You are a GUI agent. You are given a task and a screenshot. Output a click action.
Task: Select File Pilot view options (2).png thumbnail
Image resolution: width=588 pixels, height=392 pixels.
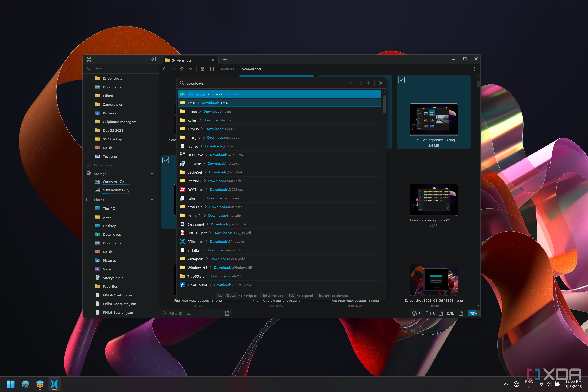pyautogui.click(x=433, y=200)
